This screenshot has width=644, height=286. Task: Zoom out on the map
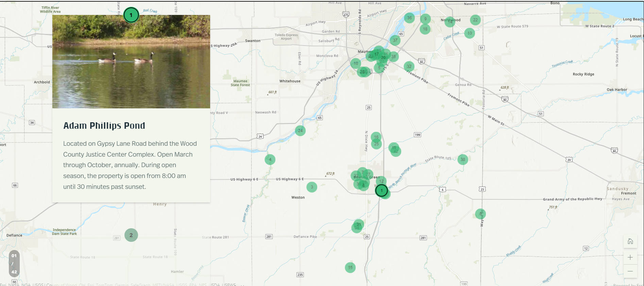click(630, 271)
